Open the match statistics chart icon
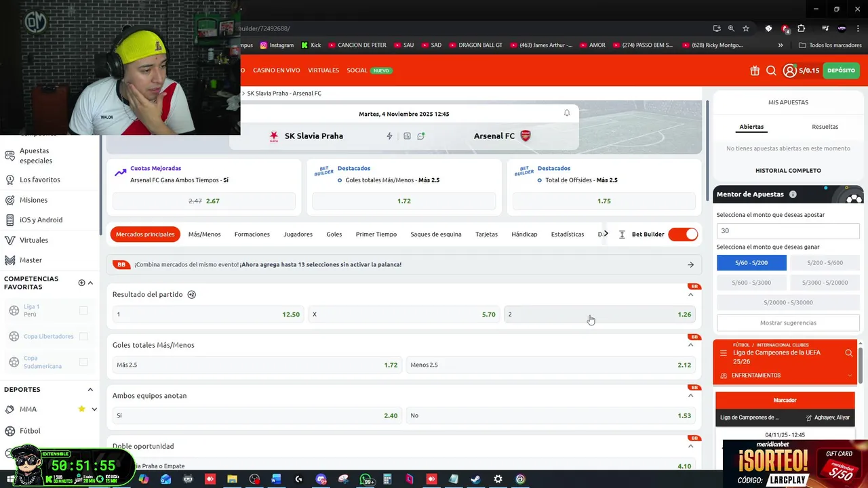868x488 pixels. click(407, 136)
